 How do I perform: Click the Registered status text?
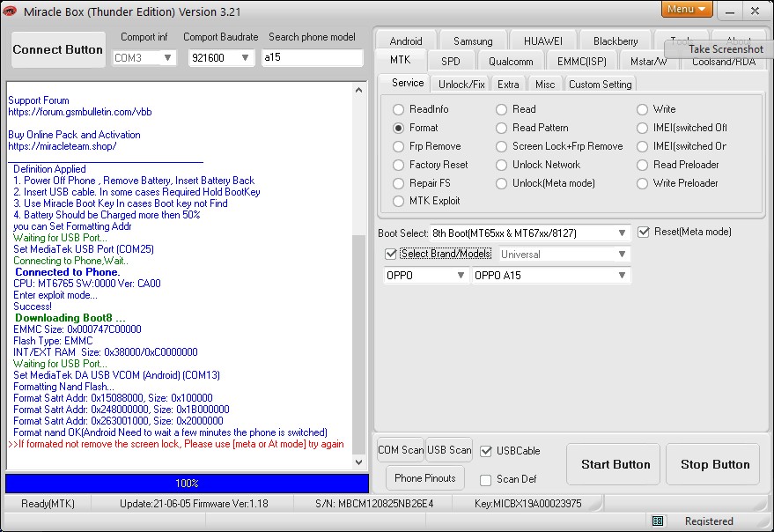[x=709, y=521]
